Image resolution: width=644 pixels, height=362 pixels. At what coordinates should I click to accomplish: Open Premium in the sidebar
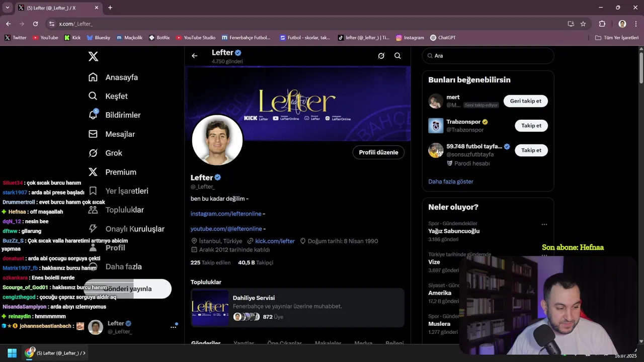pyautogui.click(x=112, y=172)
